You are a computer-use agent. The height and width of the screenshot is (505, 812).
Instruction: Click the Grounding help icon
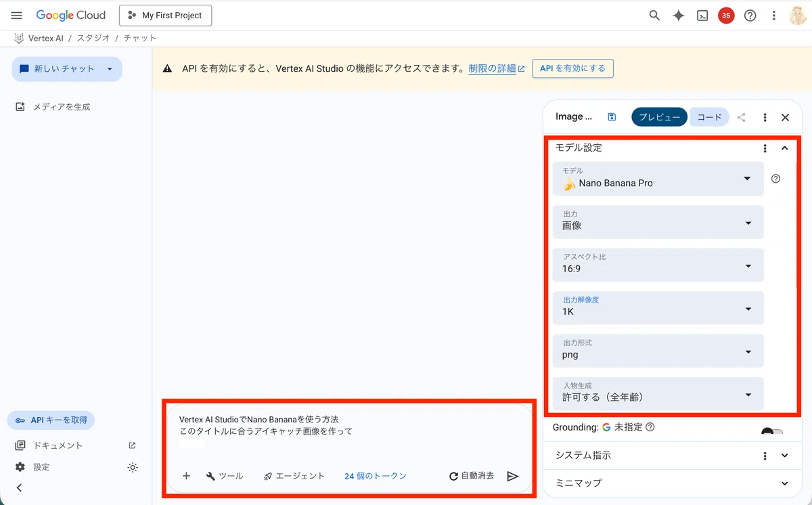pyautogui.click(x=650, y=427)
